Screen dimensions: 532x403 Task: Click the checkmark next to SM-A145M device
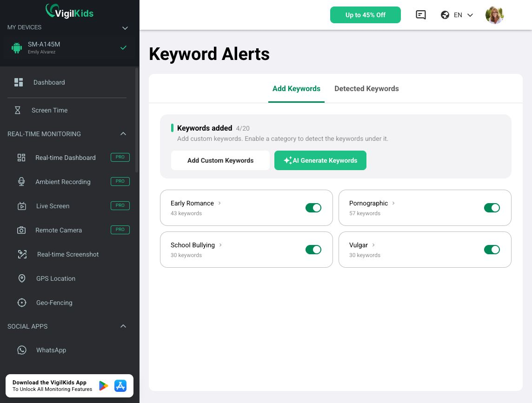(124, 47)
